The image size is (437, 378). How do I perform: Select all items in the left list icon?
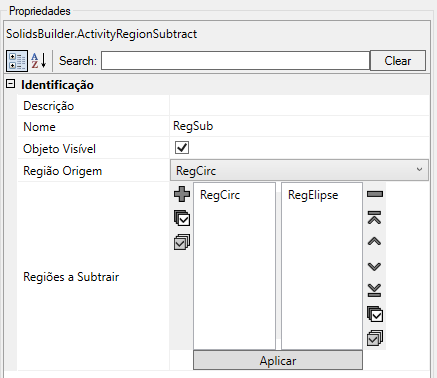pyautogui.click(x=182, y=218)
